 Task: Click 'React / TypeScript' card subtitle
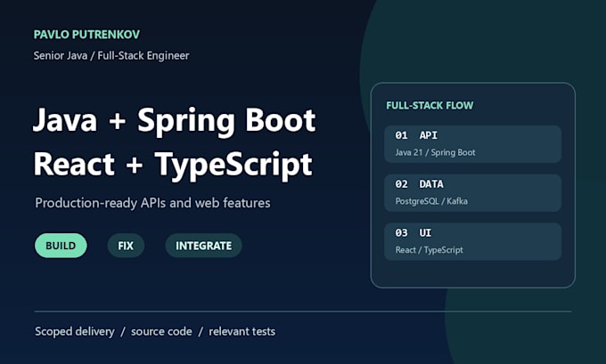[429, 250]
